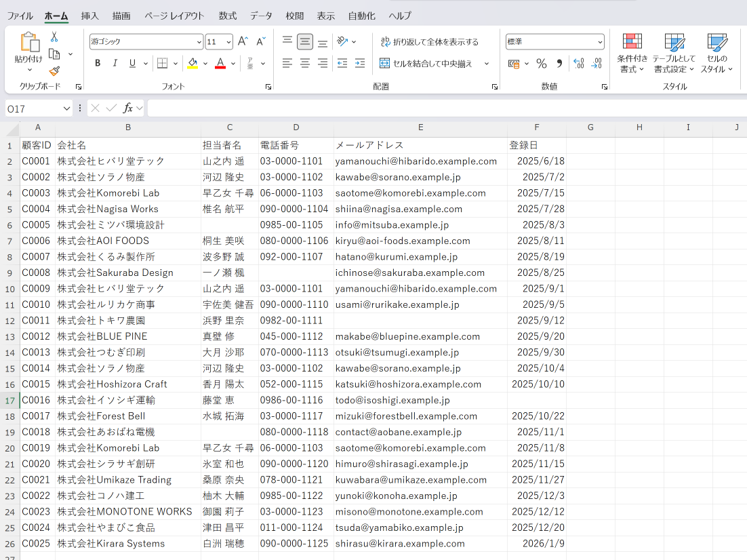Cut selection with the scissors icon
This screenshot has height=560, width=747.
[54, 37]
